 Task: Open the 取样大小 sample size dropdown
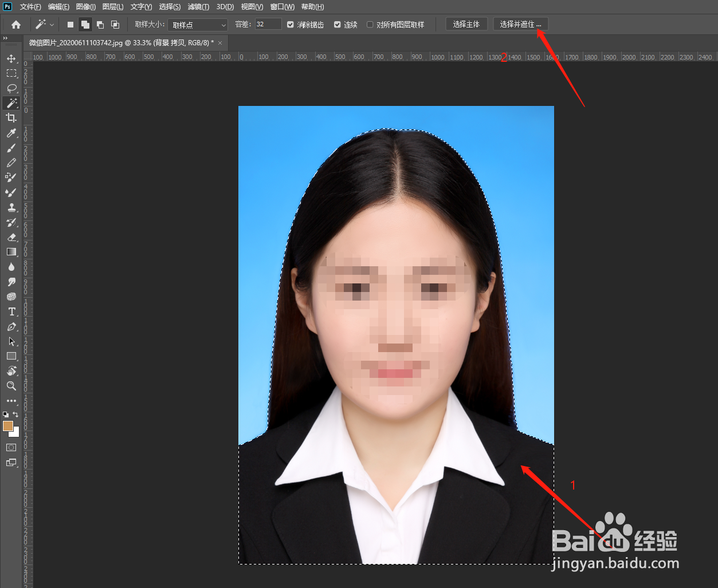tap(198, 25)
